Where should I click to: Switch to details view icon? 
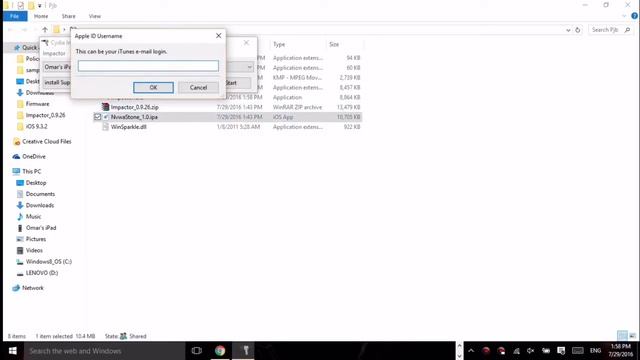coord(622,336)
